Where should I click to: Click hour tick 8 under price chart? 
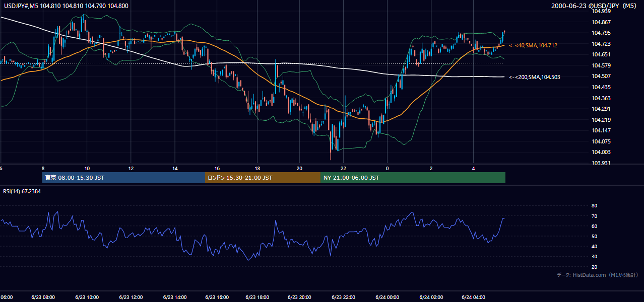pos(43,169)
